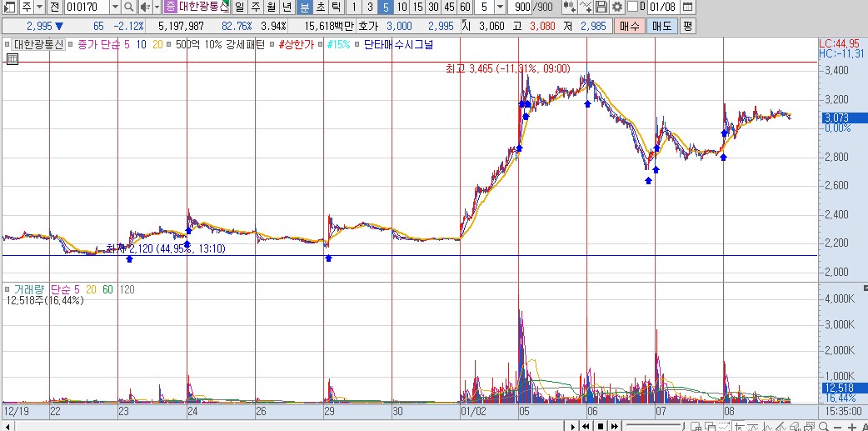The height and width of the screenshot is (431, 868).
Task: Select 3-minute interval button
Action: pyautogui.click(x=371, y=8)
